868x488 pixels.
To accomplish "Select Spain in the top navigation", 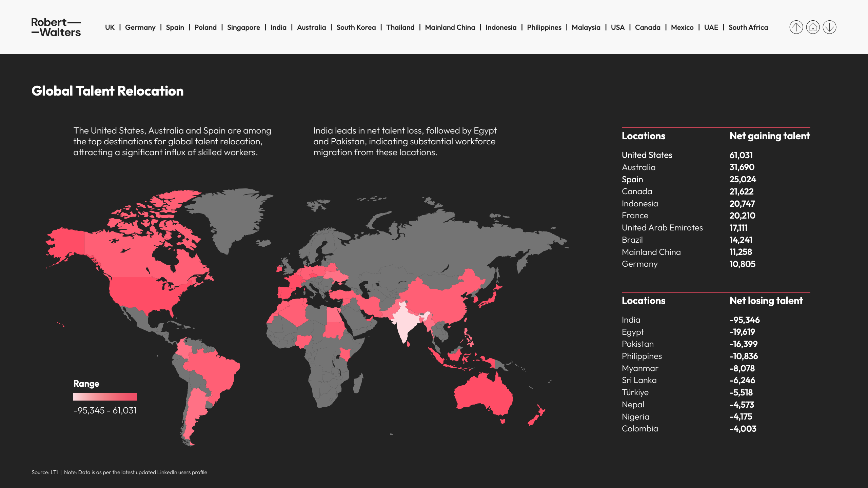I will point(175,27).
